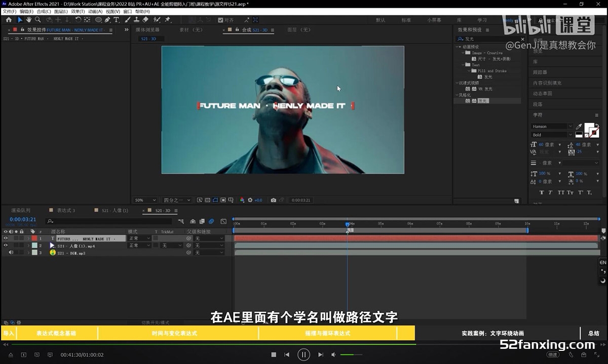Select the Horizontal Type tool
This screenshot has width=608, height=364.
coord(116,20)
